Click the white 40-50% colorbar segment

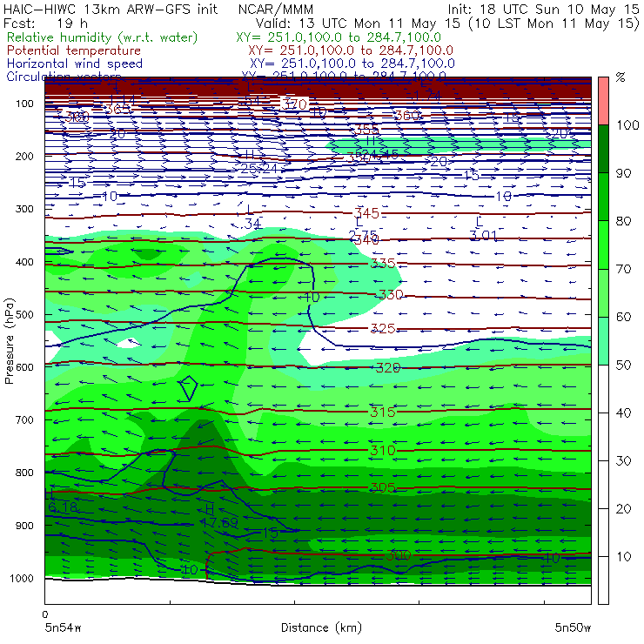[603, 389]
